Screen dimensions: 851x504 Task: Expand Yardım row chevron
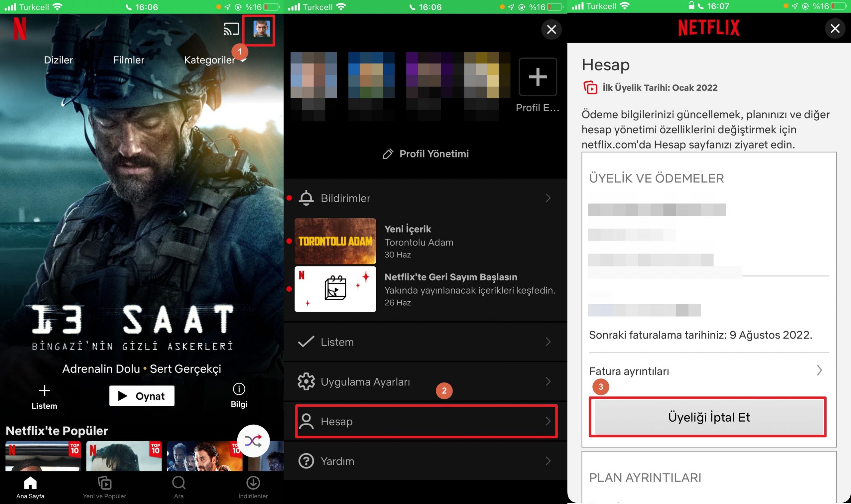coord(547,461)
